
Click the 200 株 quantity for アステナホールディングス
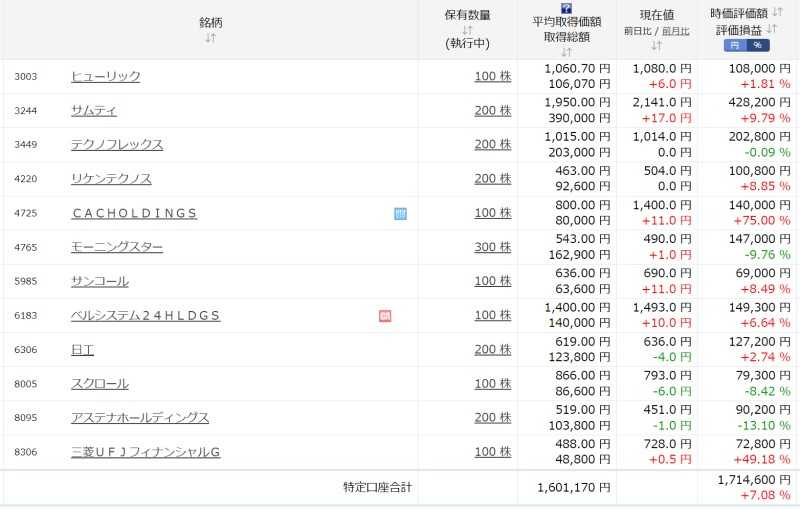[x=493, y=418]
